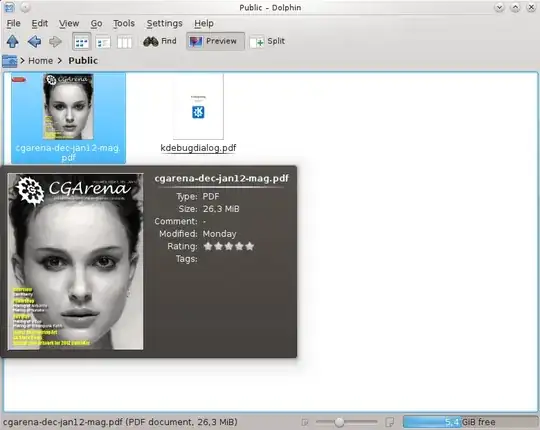Switch to Columns view mode
Screen dimensions: 540x430
click(x=124, y=42)
